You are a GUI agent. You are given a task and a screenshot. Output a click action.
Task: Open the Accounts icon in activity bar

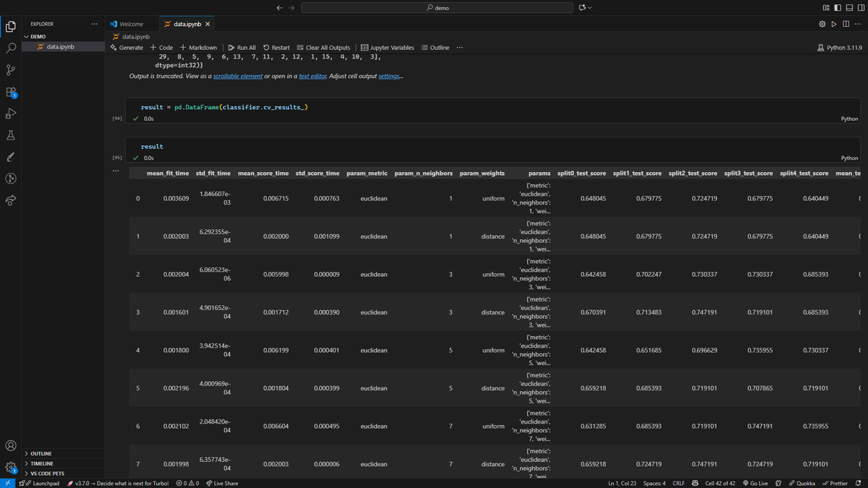tap(11, 445)
